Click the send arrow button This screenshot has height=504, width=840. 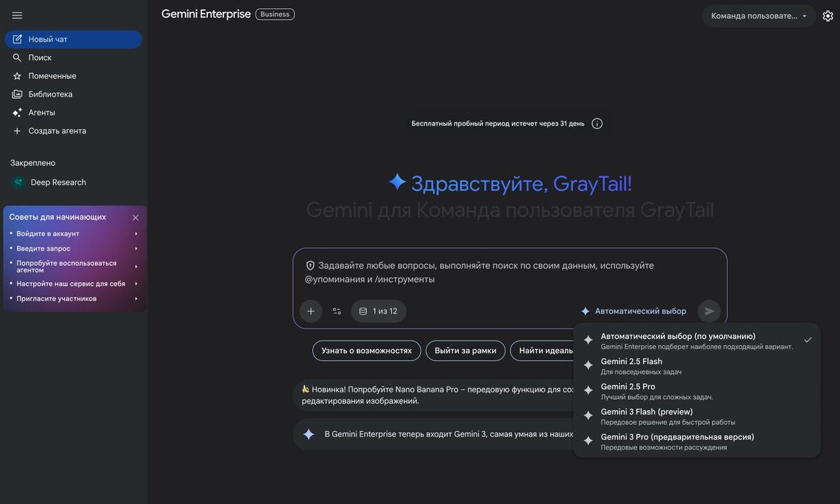pyautogui.click(x=709, y=311)
